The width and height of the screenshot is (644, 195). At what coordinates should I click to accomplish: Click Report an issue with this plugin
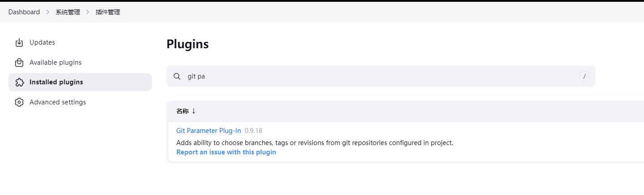click(x=226, y=152)
